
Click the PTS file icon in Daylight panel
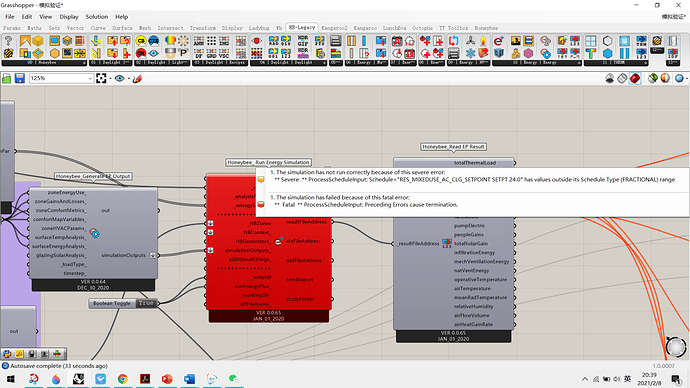pyautogui.click(x=320, y=41)
